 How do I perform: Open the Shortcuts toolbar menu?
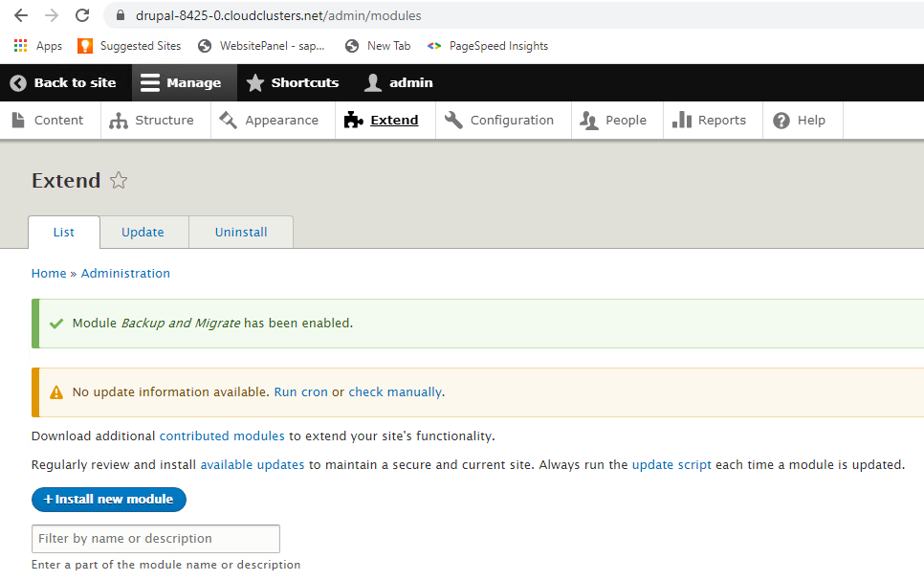point(293,83)
